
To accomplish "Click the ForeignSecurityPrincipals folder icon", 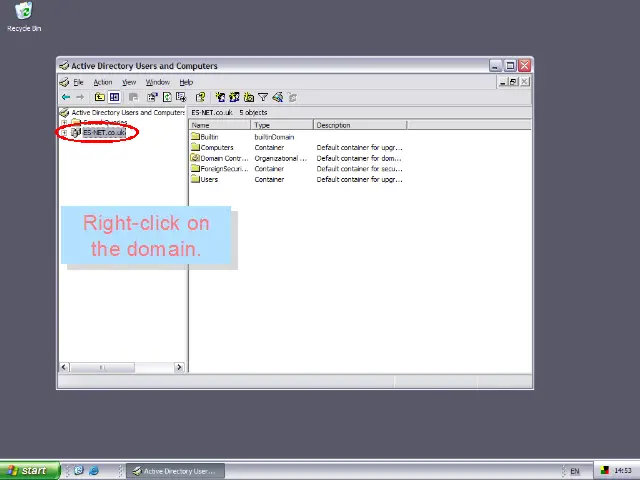I will pyautogui.click(x=195, y=169).
